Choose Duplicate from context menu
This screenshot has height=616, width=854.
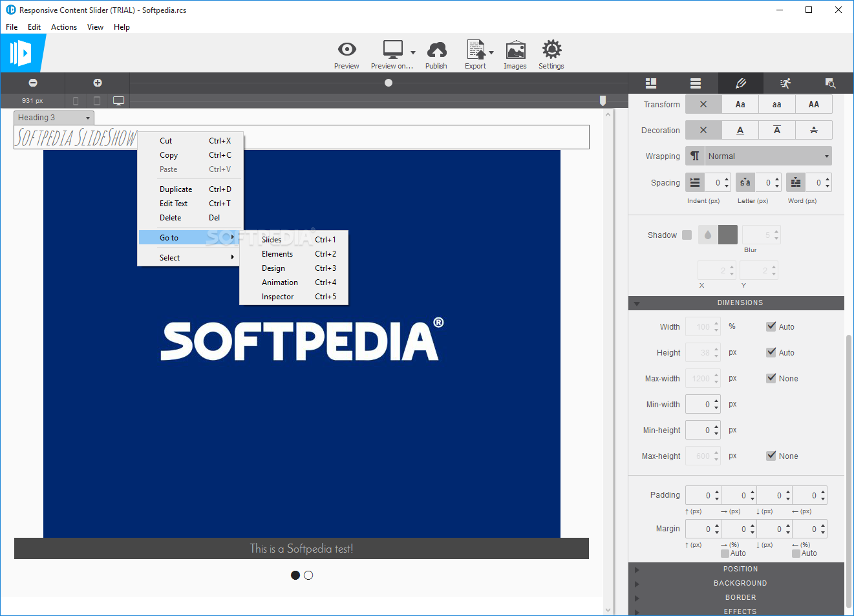(x=190, y=189)
